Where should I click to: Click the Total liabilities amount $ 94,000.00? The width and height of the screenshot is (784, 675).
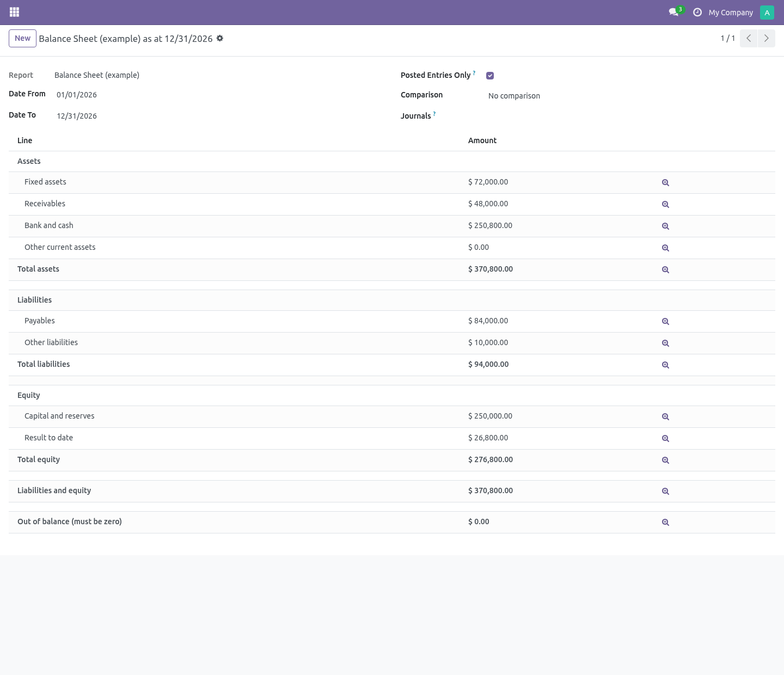(488, 364)
